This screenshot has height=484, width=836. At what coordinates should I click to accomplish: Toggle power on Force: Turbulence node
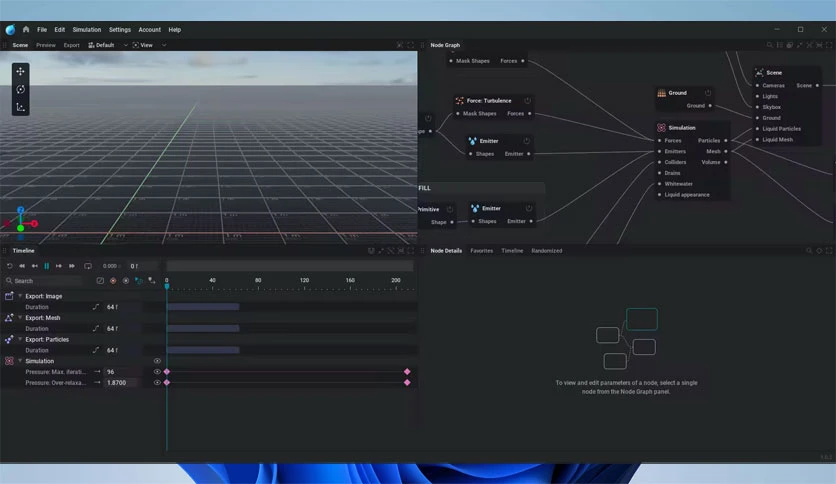[527, 100]
